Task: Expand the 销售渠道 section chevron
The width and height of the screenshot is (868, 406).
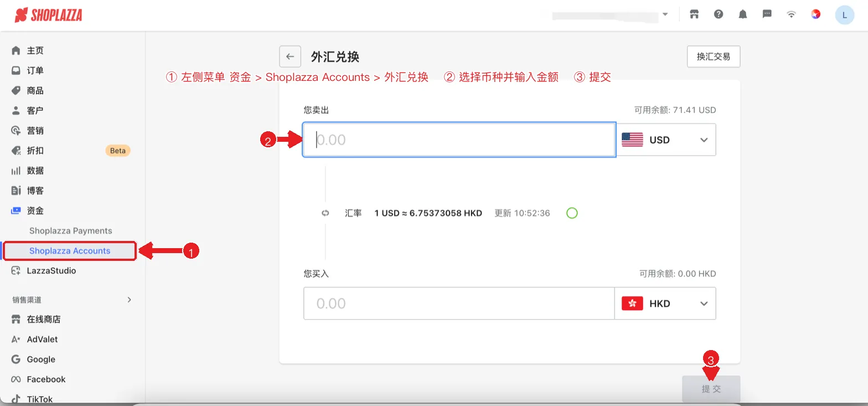Action: pyautogui.click(x=130, y=300)
